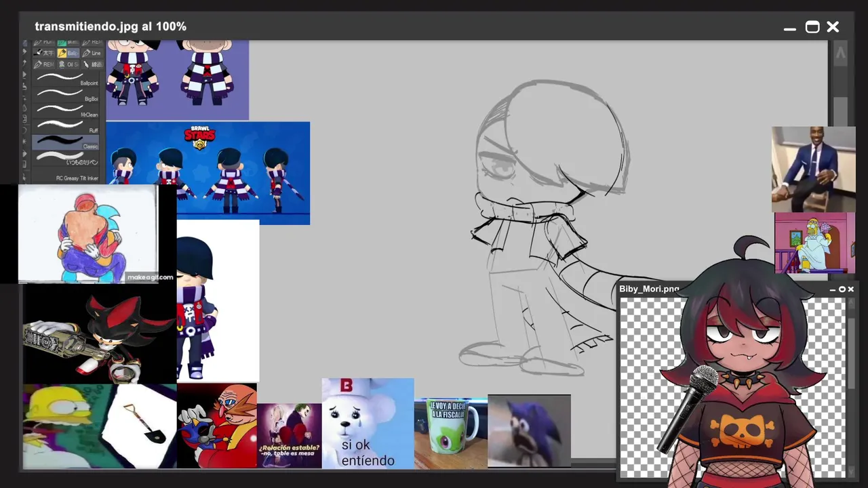868x488 pixels.
Task: Maximize the Biby_Mori.png window
Action: 842,289
